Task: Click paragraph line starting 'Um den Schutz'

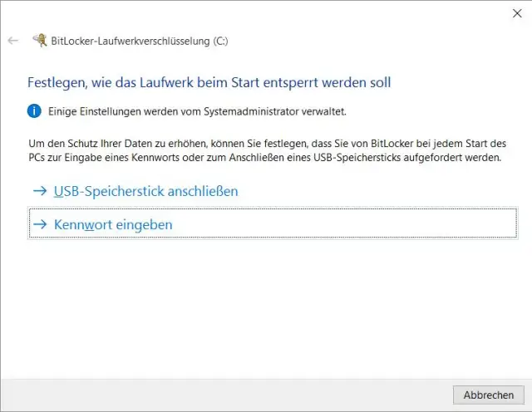Action: [266, 144]
